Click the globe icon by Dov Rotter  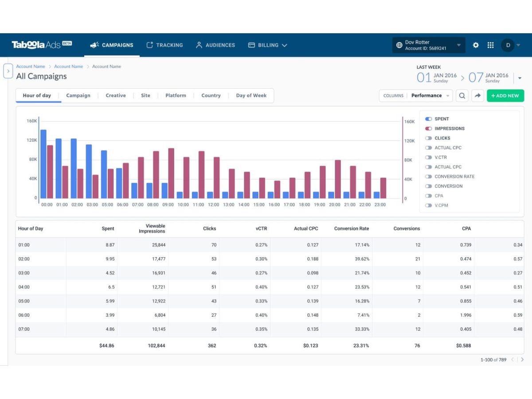pyautogui.click(x=399, y=45)
